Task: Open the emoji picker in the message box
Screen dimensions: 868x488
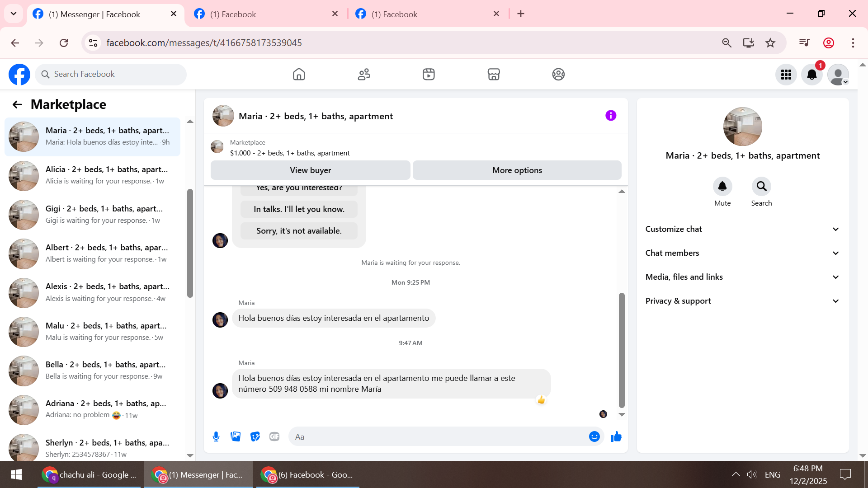Action: click(x=594, y=436)
